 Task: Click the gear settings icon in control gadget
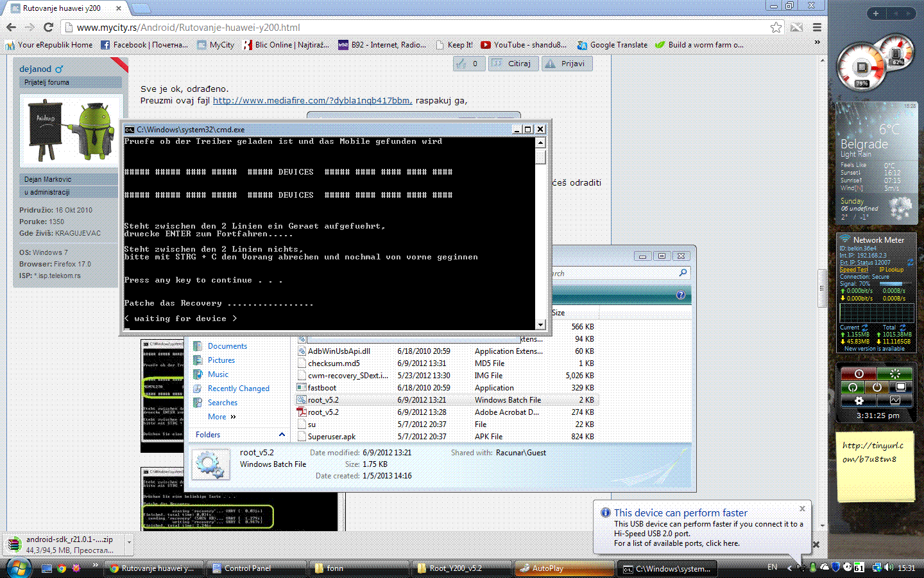pos(859,401)
